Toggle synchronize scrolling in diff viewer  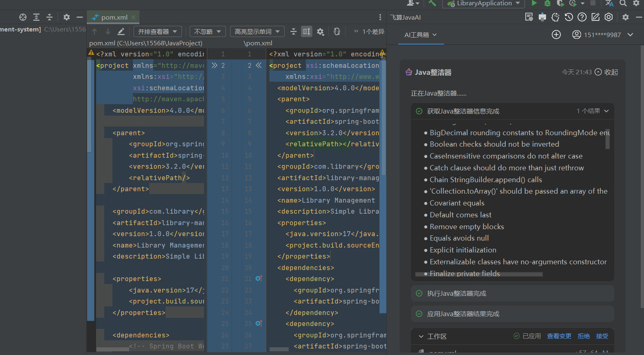[x=307, y=31]
